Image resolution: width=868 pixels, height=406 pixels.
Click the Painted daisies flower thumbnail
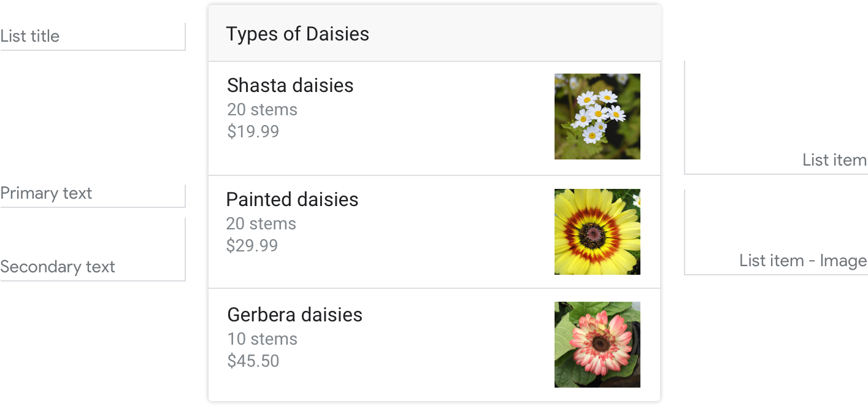pos(597,232)
